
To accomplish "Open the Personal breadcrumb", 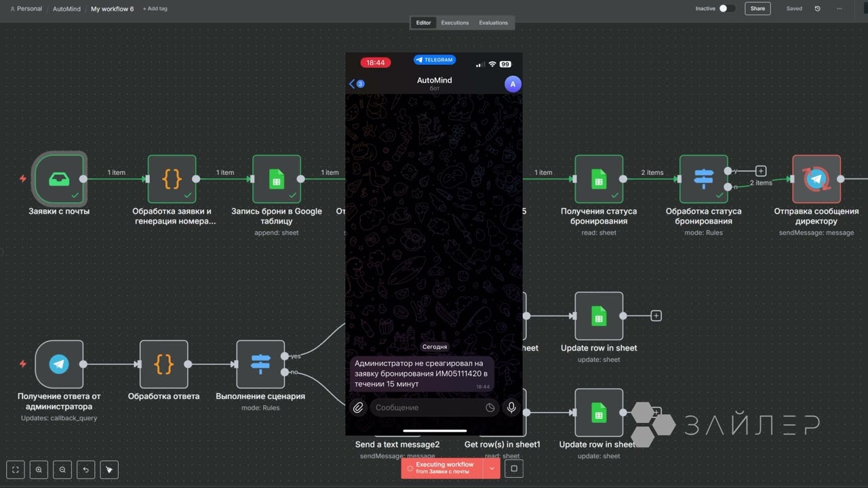I will (x=26, y=9).
